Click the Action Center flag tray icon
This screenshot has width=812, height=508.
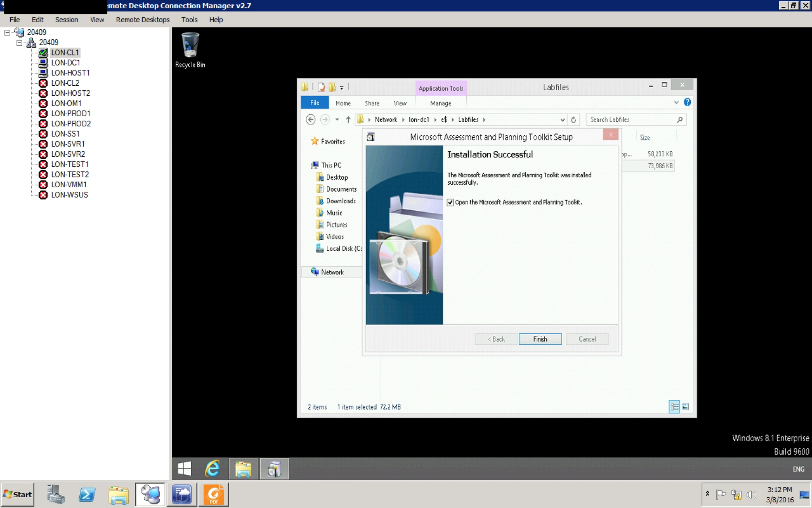coord(721,495)
